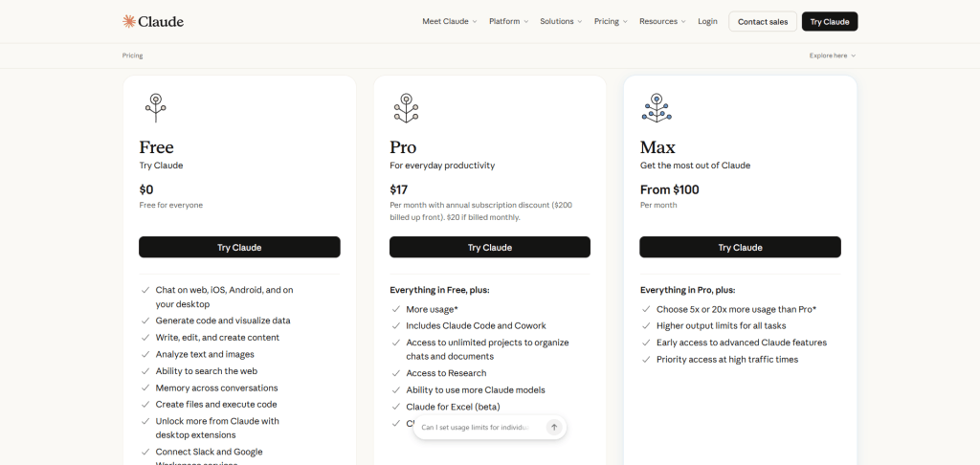Click the Free plan sprout icon
The image size is (980, 465).
point(154,107)
